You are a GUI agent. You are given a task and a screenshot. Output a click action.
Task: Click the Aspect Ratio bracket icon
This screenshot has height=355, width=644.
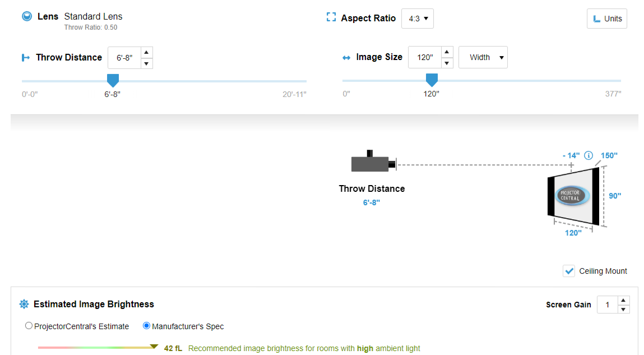(331, 17)
